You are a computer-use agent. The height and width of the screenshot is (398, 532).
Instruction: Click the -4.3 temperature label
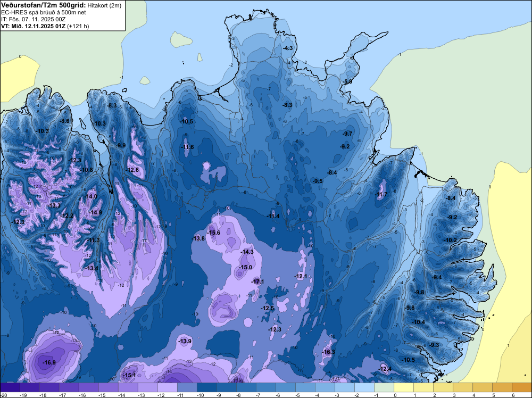click(288, 48)
